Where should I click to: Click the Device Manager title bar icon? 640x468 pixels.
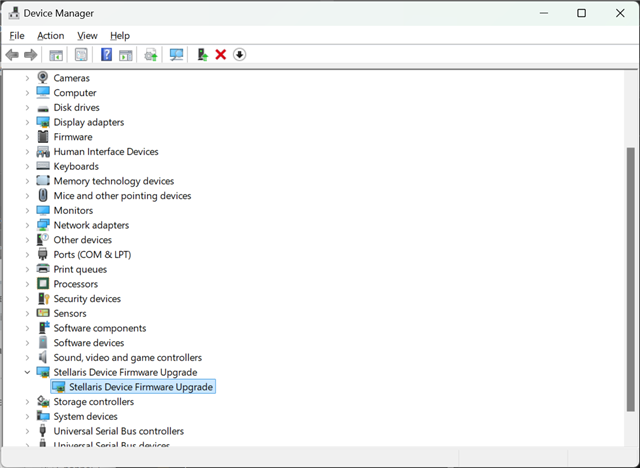14,13
